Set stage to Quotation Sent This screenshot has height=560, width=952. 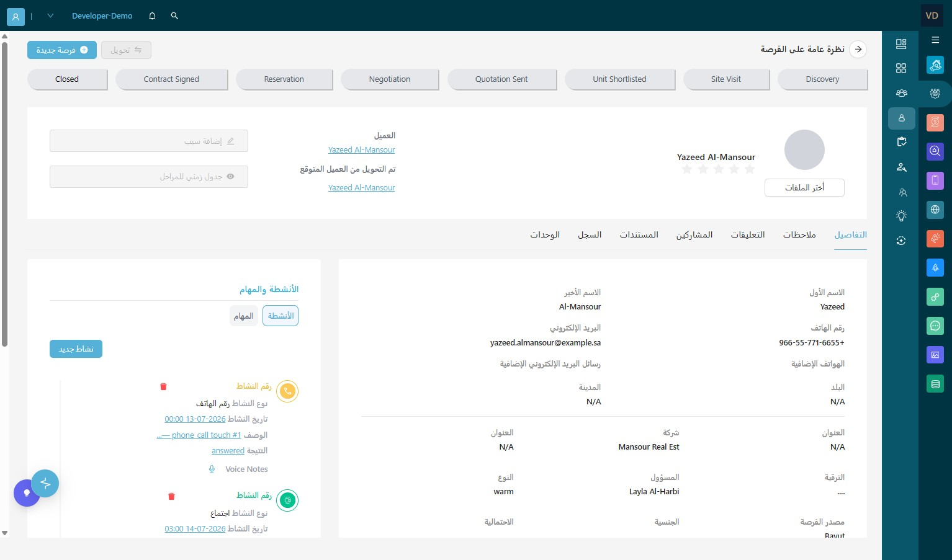pyautogui.click(x=501, y=79)
